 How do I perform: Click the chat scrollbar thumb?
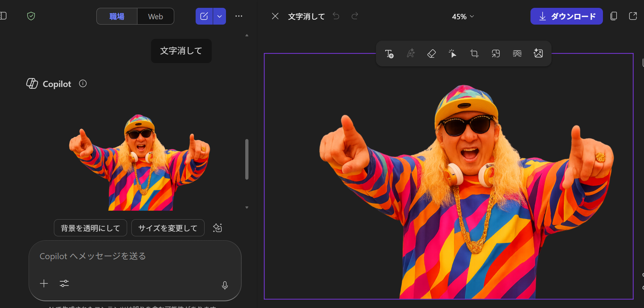247,159
